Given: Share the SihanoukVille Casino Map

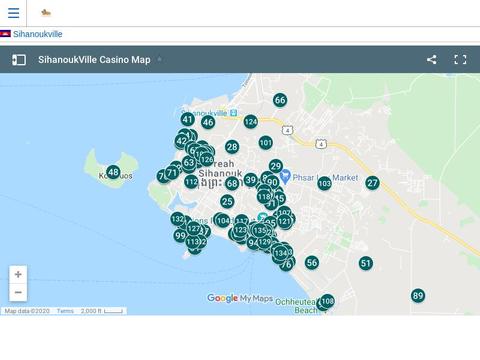Looking at the screenshot, I should (x=432, y=60).
